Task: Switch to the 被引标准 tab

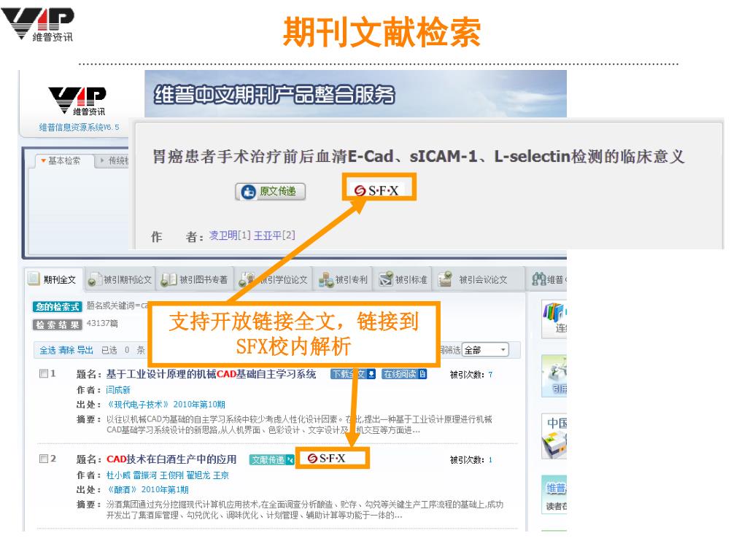Action: [x=403, y=279]
